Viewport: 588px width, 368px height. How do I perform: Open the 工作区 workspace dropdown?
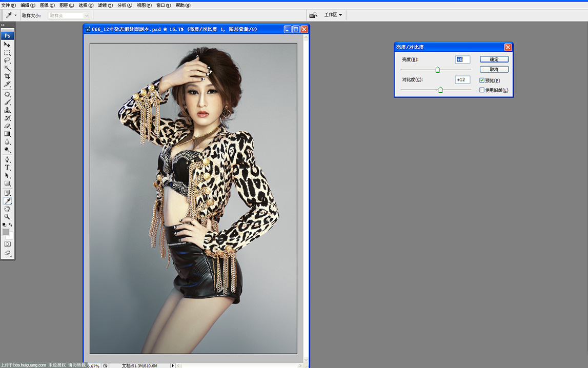(x=333, y=15)
